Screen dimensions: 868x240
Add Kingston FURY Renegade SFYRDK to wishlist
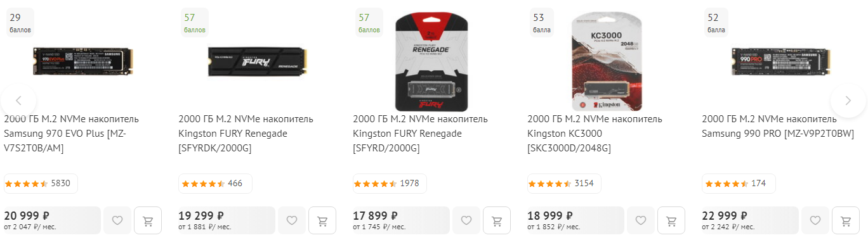(x=292, y=220)
